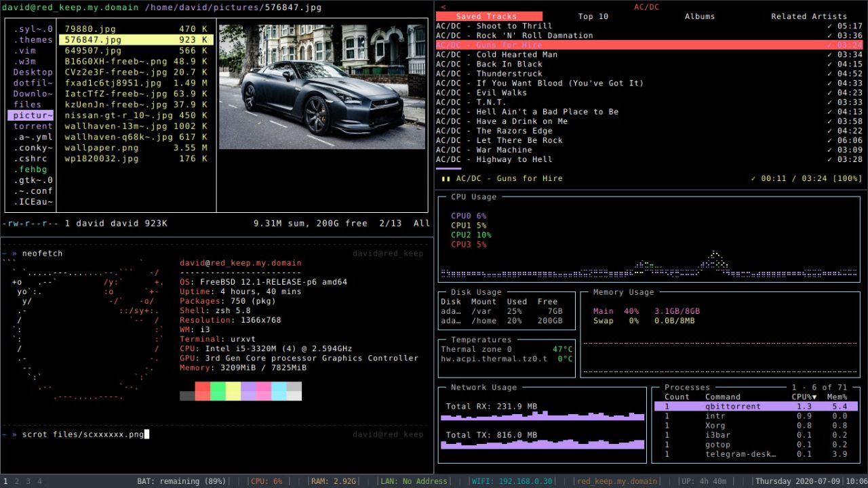Switch to workspace 2 in i3bar
Screen dimensions: 868x488
(x=17, y=481)
